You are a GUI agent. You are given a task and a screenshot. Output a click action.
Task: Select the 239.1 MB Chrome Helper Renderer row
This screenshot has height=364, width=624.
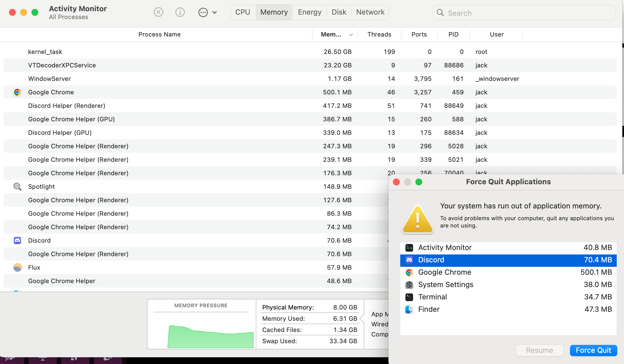click(310, 160)
